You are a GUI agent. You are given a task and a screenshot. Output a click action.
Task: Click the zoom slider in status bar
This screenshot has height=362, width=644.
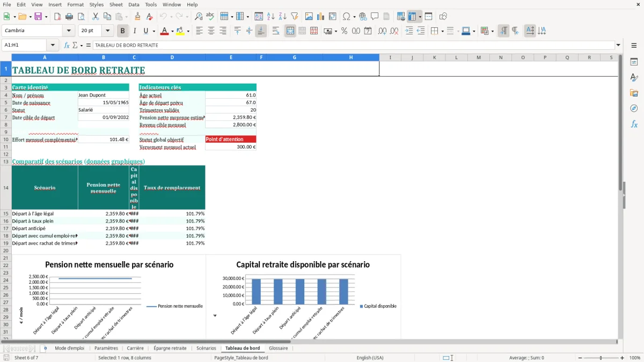click(601, 358)
